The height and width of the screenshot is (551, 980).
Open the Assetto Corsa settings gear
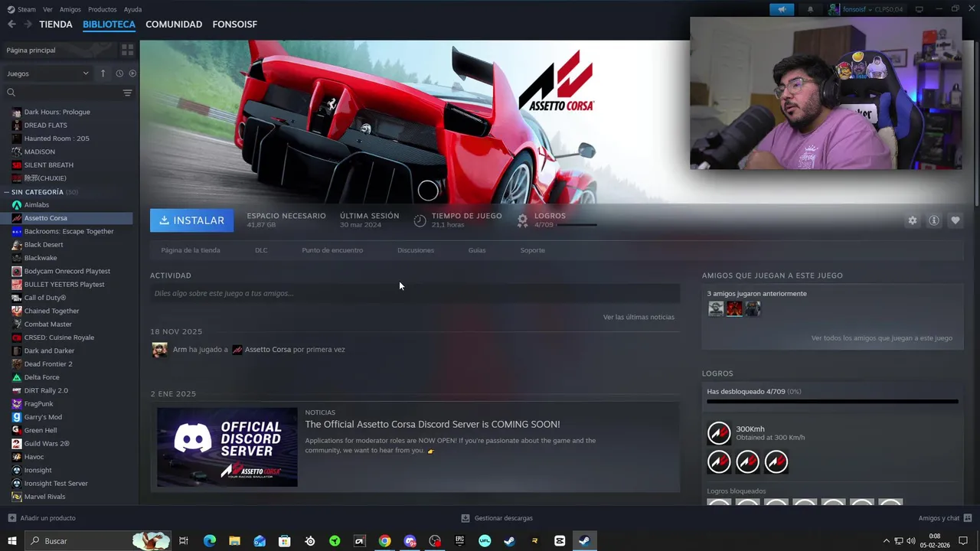[912, 220]
